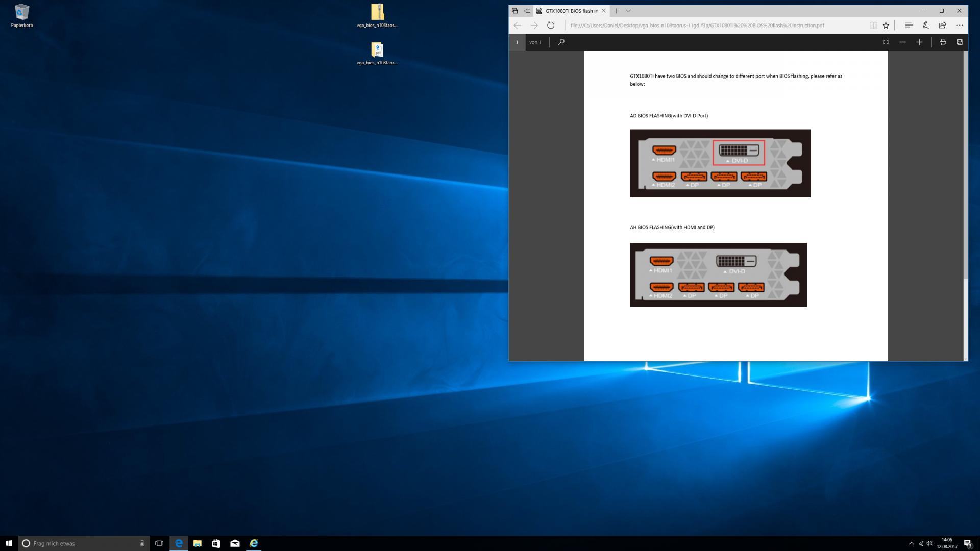The width and height of the screenshot is (980, 551).
Task: Open Mail app from taskbar
Action: tap(235, 543)
